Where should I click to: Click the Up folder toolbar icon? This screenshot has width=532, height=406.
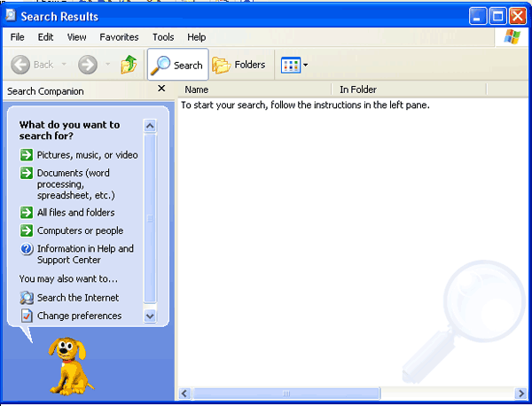coord(129,65)
